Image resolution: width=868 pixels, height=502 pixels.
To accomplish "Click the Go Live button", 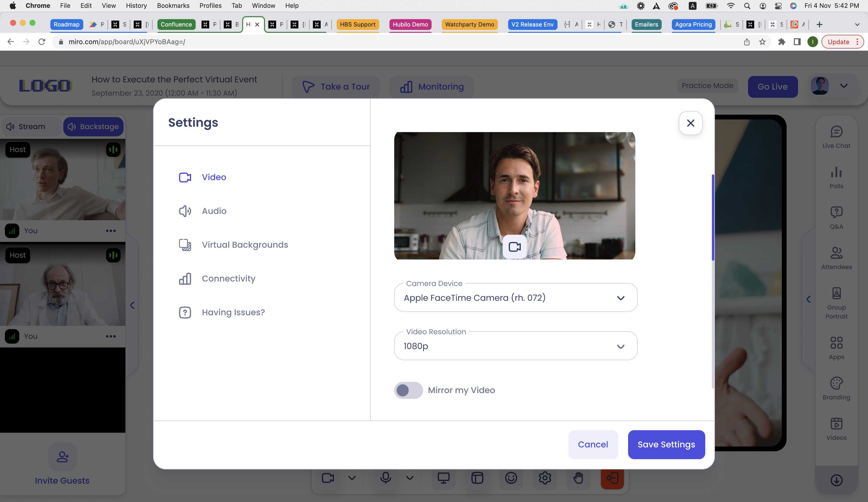I will (772, 87).
